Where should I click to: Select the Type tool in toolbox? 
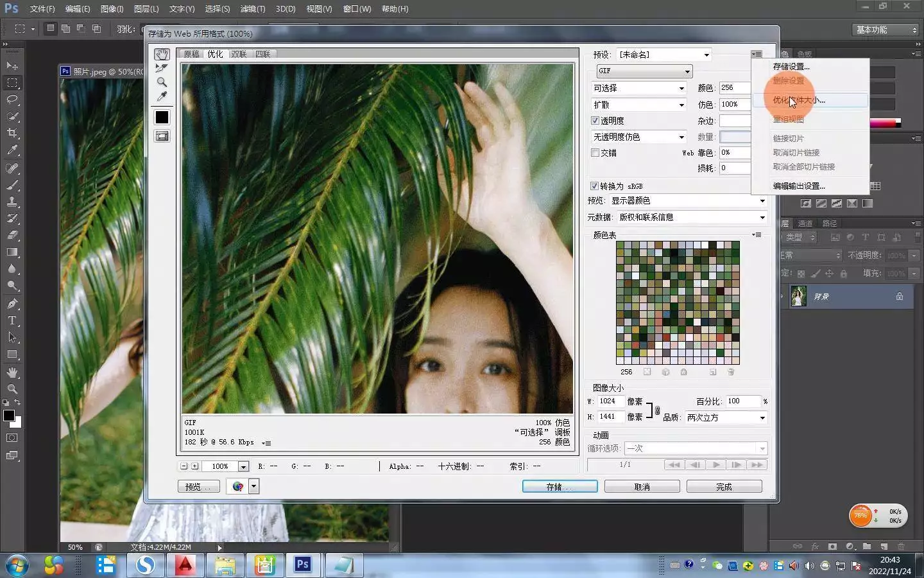coord(12,320)
